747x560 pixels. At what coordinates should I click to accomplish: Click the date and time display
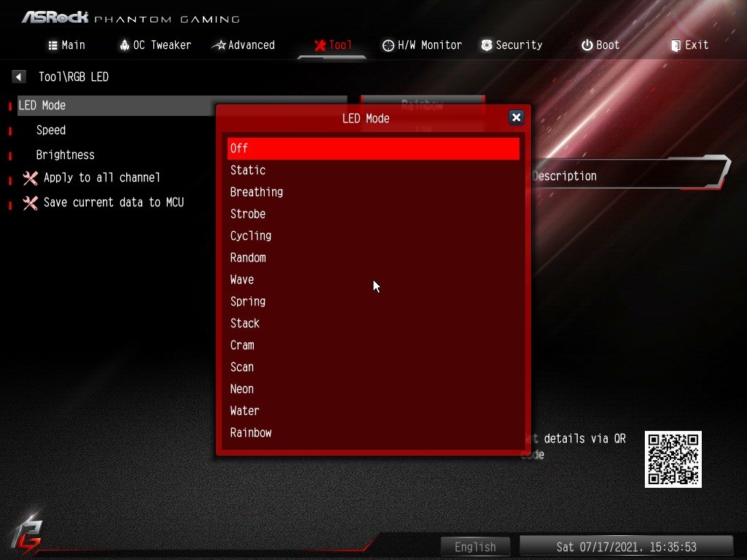pyautogui.click(x=626, y=547)
